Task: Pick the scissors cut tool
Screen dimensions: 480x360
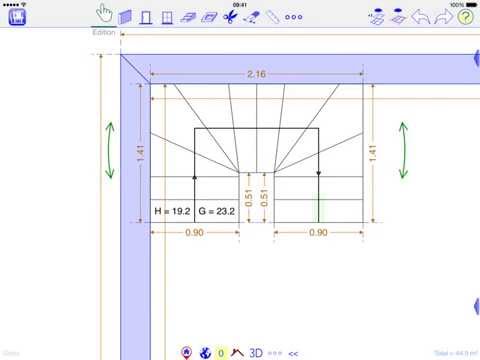Action: [x=230, y=17]
